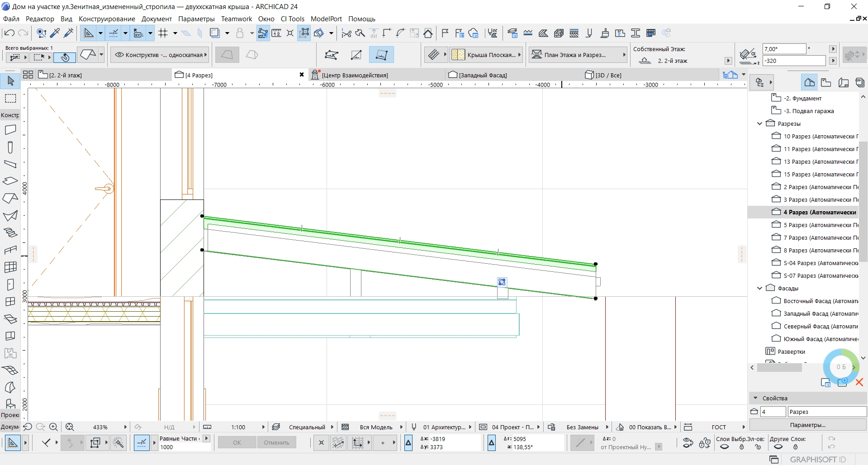Collapse the Разрезы tree folder
The image size is (868, 465).
click(x=760, y=123)
